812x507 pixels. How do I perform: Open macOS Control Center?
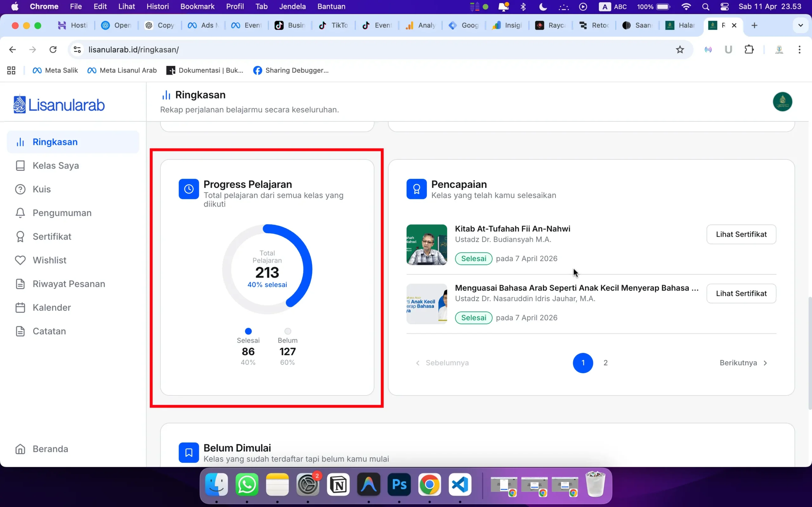(725, 6)
